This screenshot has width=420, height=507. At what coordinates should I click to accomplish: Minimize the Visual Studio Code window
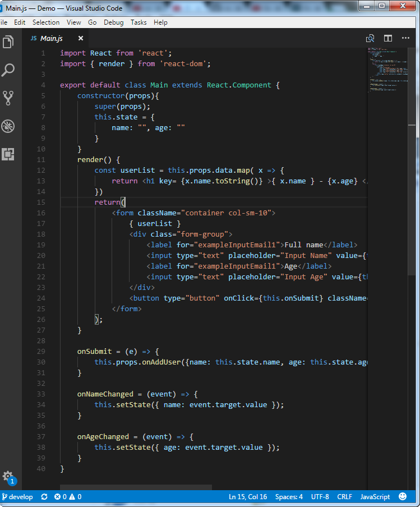pos(367,6)
